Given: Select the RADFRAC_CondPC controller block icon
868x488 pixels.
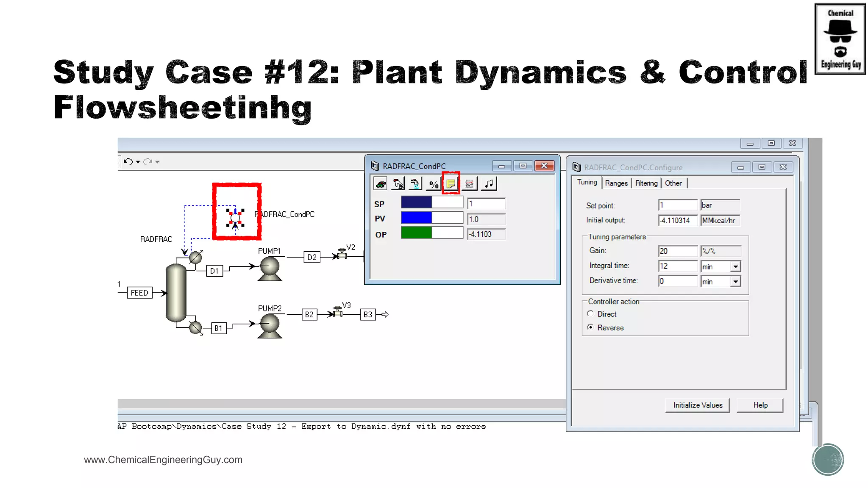Looking at the screenshot, I should click(x=235, y=218).
